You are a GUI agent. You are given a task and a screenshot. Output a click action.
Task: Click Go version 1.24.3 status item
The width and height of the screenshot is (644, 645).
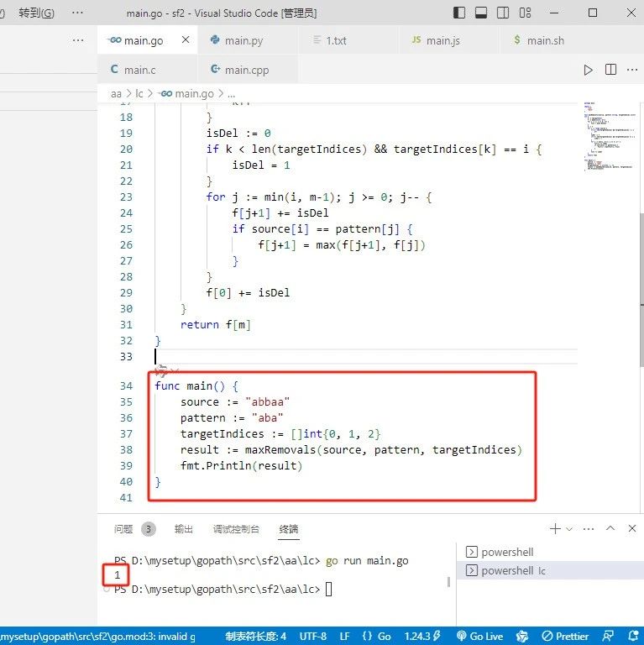click(422, 637)
